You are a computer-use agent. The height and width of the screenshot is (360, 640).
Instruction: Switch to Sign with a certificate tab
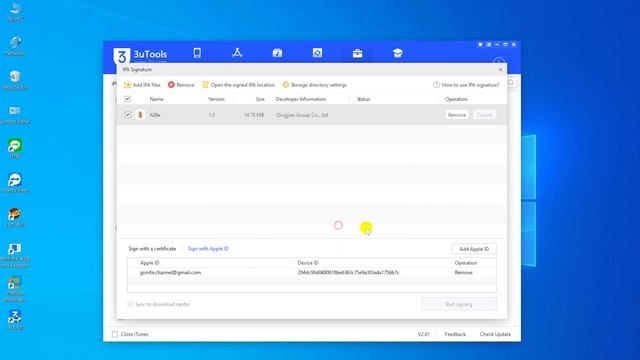click(152, 249)
